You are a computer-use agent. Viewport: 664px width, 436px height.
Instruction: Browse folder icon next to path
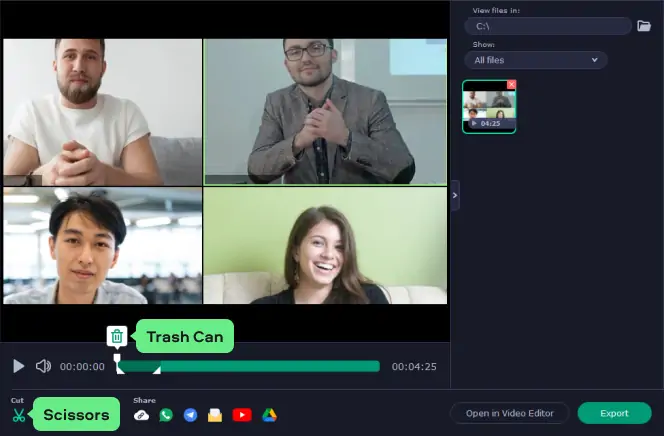tap(644, 26)
